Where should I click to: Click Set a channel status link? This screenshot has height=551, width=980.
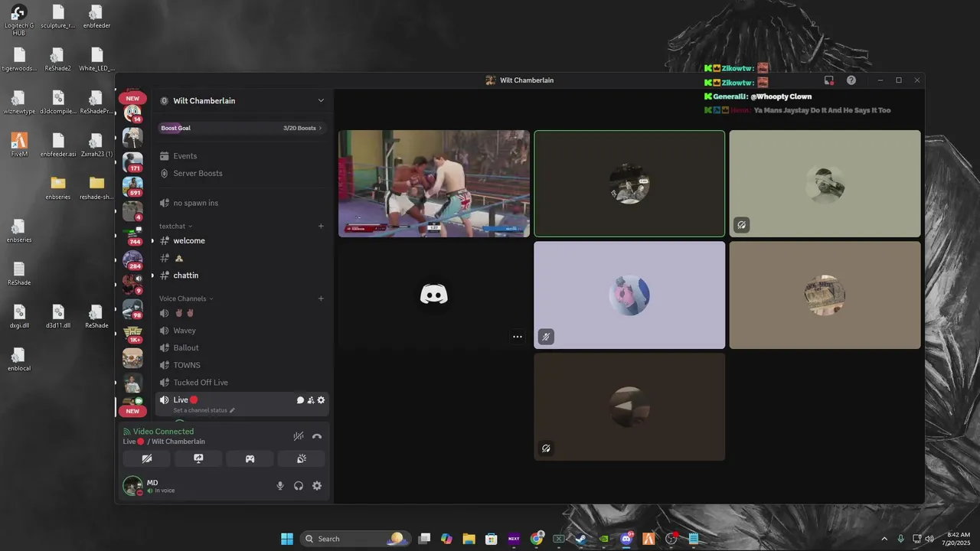pos(200,410)
